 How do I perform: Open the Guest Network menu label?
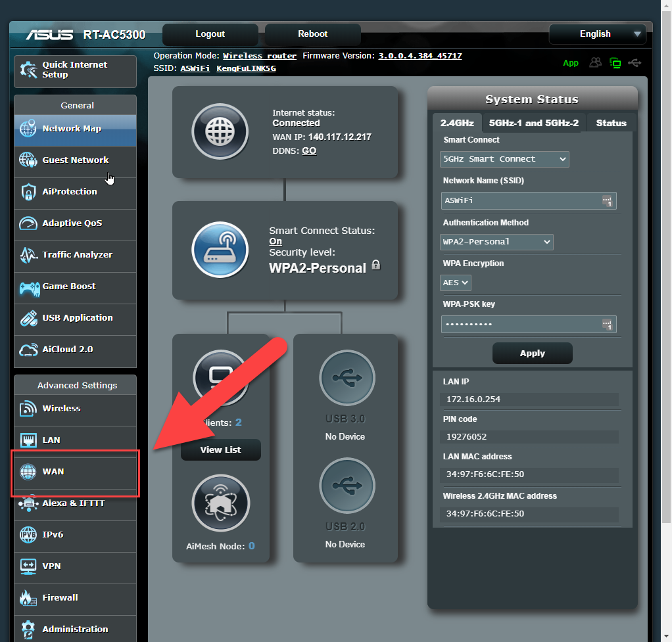point(76,160)
